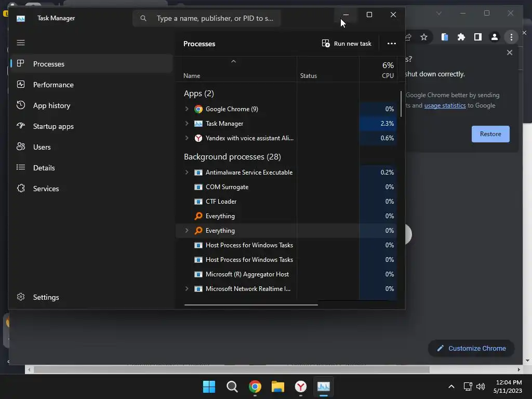
Task: Click Restore button in Chrome window
Action: pyautogui.click(x=490, y=134)
